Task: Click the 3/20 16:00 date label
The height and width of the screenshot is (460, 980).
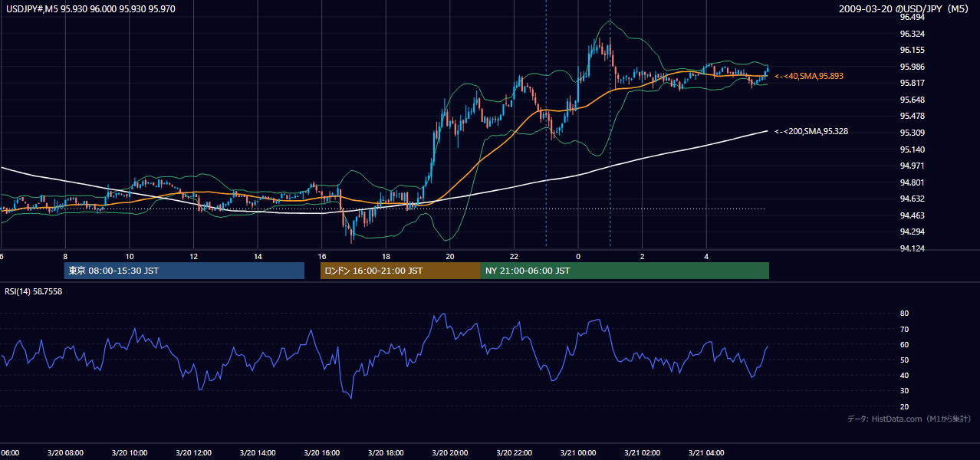Action: point(321,453)
